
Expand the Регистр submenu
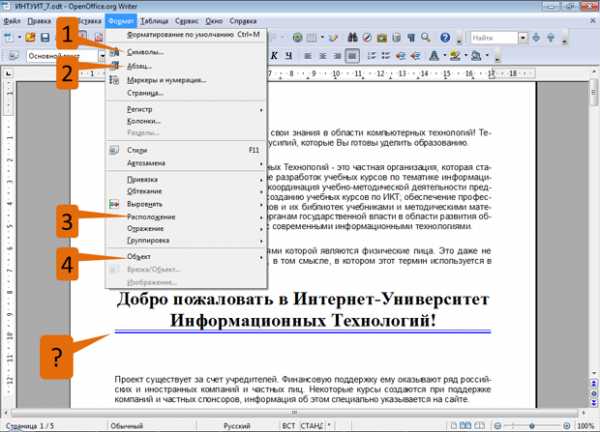tap(186, 109)
